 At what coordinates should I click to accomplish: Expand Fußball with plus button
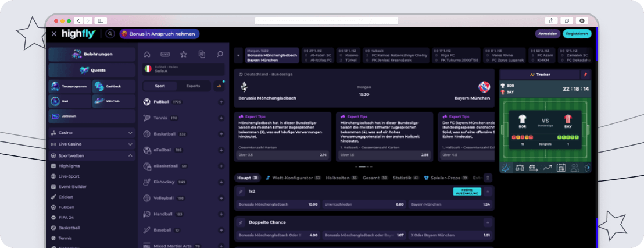point(221,102)
